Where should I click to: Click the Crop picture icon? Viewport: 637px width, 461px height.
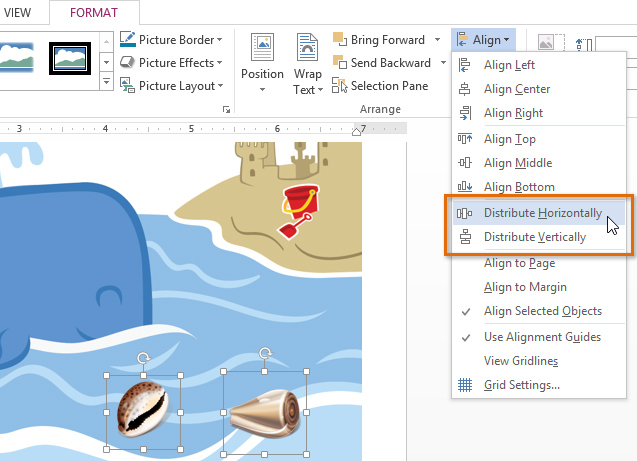coord(551,42)
